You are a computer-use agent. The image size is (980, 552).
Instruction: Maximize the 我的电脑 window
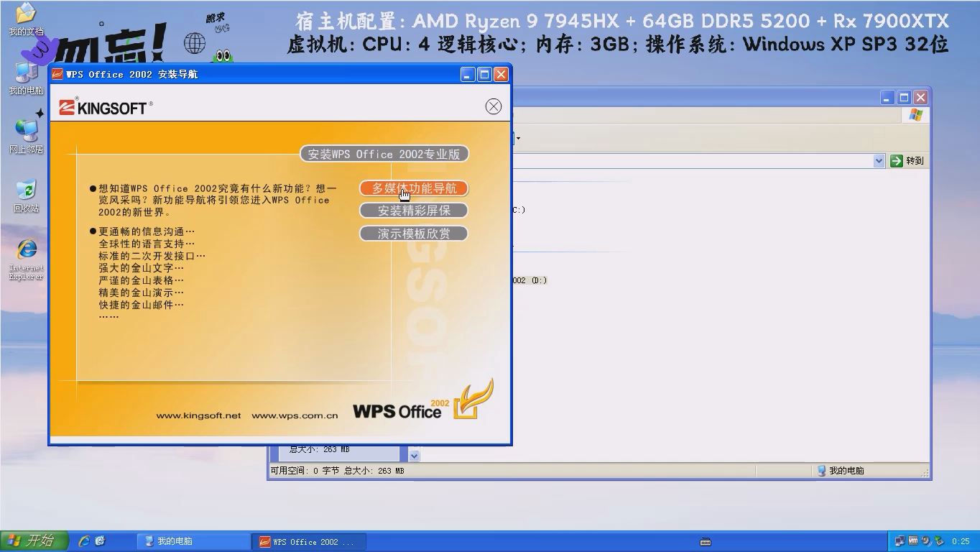click(x=904, y=97)
